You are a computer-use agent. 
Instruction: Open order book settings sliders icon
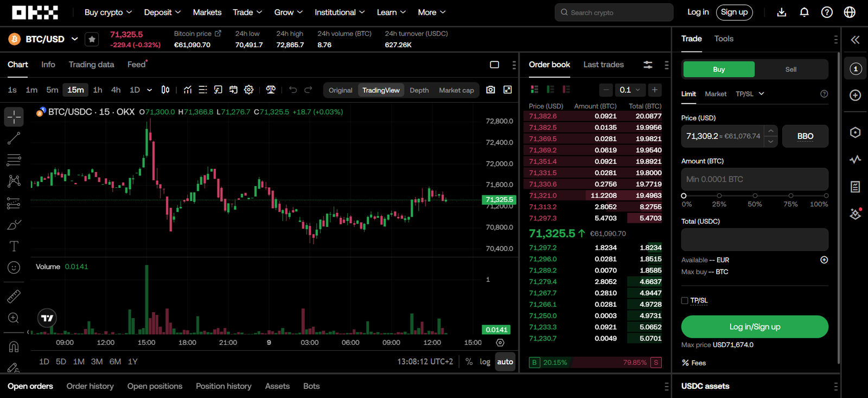tap(648, 65)
